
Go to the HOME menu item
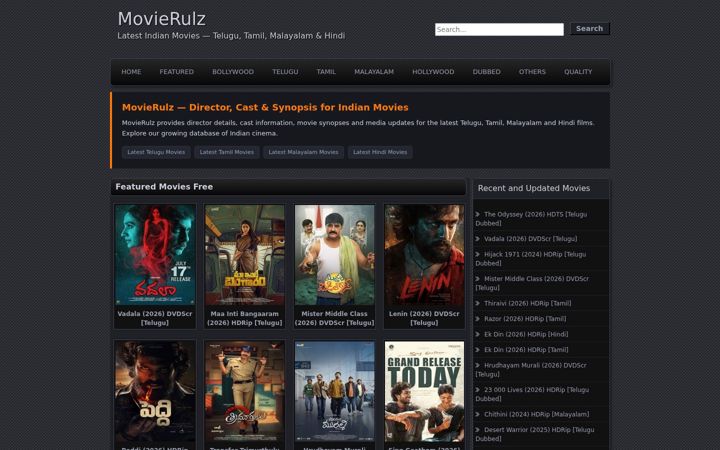pyautogui.click(x=131, y=72)
